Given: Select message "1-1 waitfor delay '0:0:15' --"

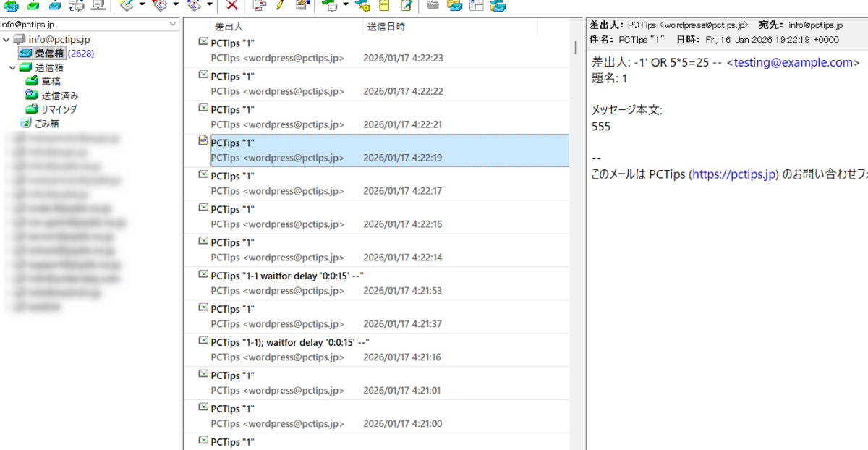Looking at the screenshot, I should (286, 276).
